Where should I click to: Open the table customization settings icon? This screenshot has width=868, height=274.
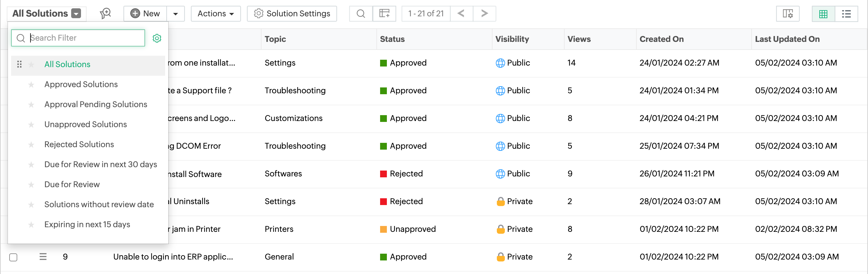pos(788,14)
